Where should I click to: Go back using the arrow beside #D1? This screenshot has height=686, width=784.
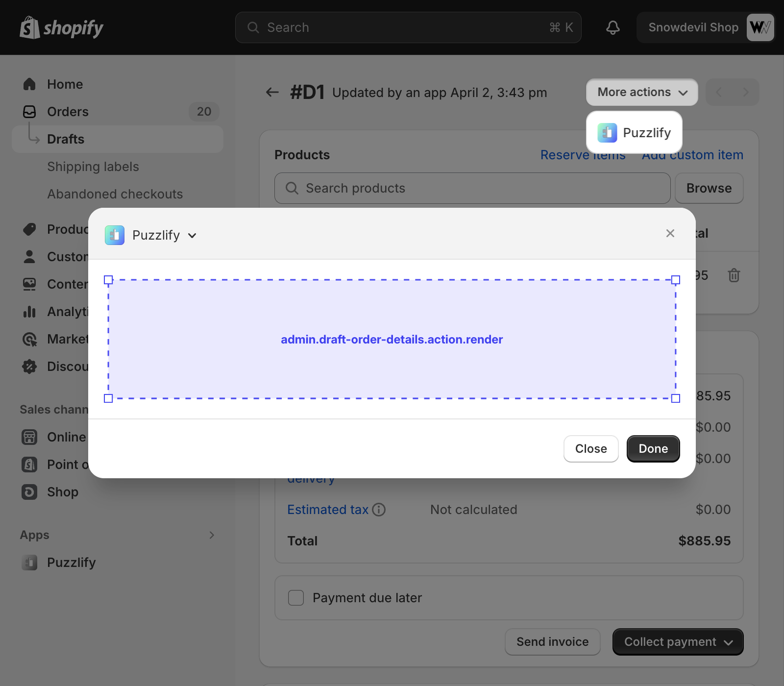[272, 92]
